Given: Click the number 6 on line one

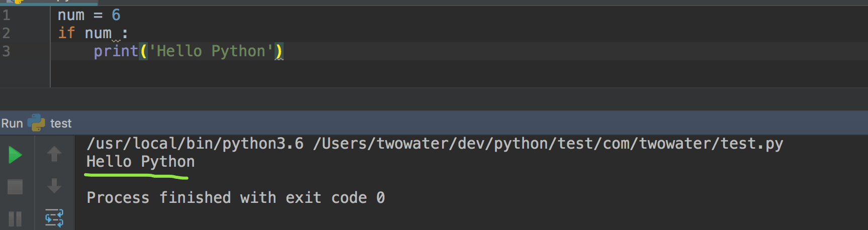Looking at the screenshot, I should click(116, 15).
